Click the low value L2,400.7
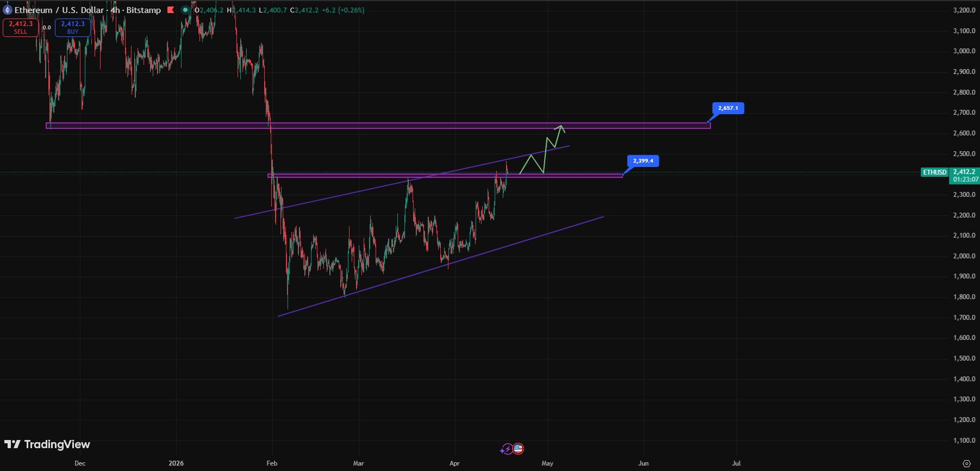Screen dimensions: 980x471 (273, 10)
